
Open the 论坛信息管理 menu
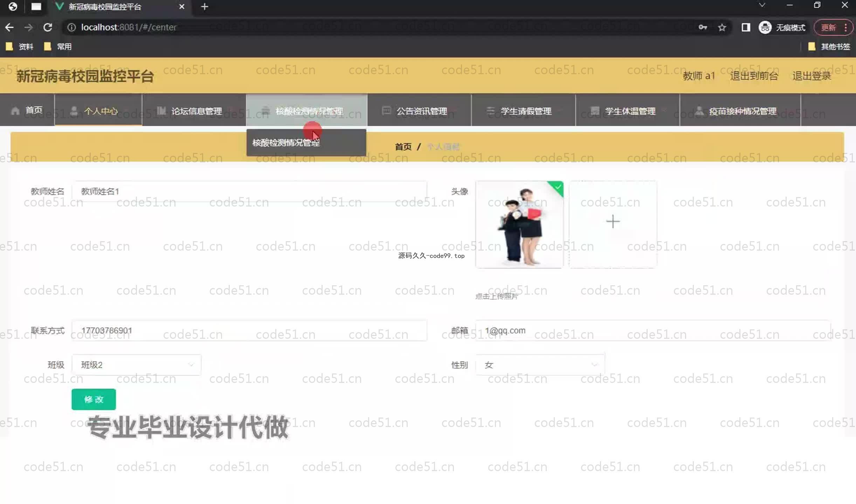[x=194, y=110]
